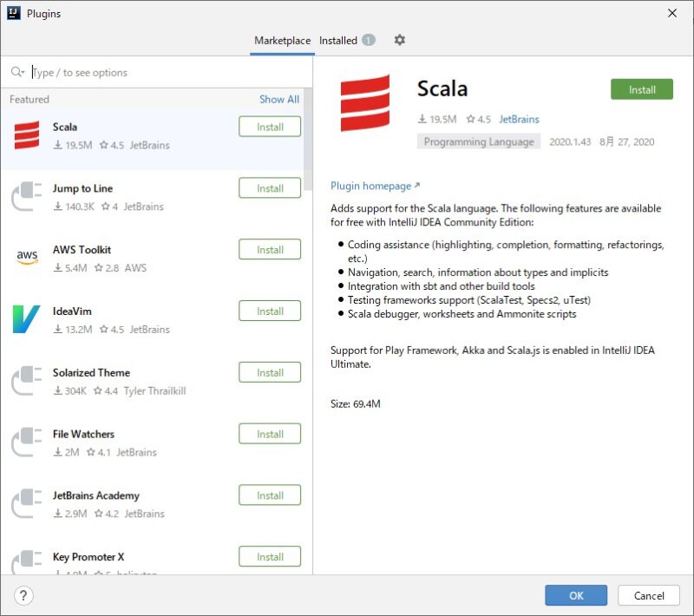Click the Solarized Theme plugin icon
The width and height of the screenshot is (694, 616).
27,381
